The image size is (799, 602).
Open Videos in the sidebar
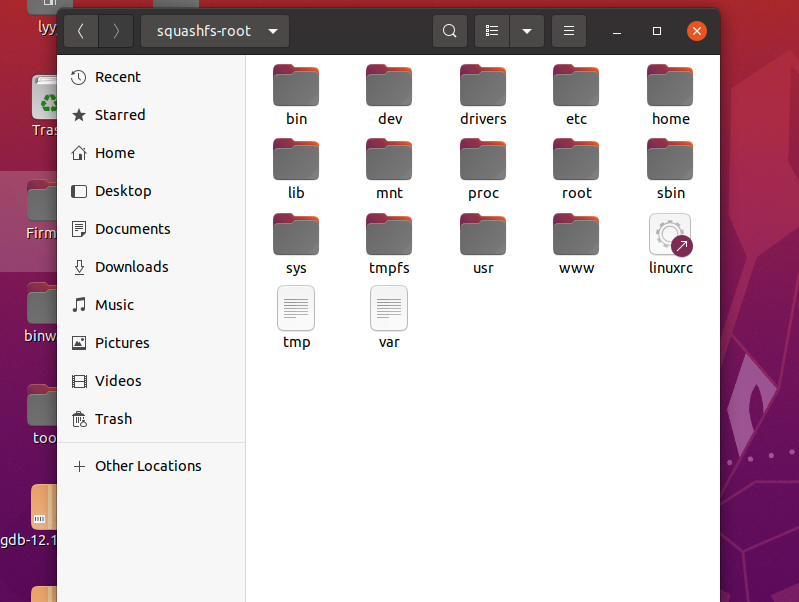click(151, 381)
